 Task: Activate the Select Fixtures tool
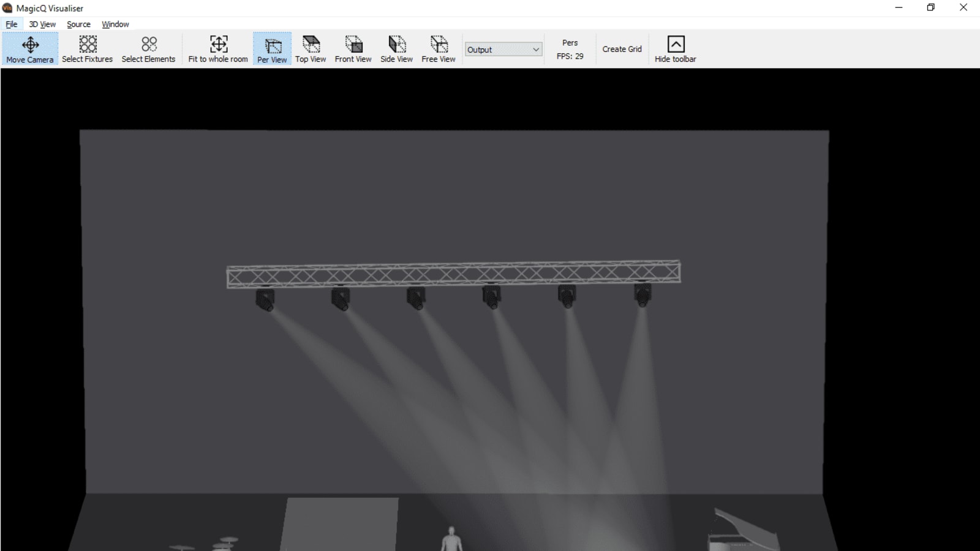(87, 49)
